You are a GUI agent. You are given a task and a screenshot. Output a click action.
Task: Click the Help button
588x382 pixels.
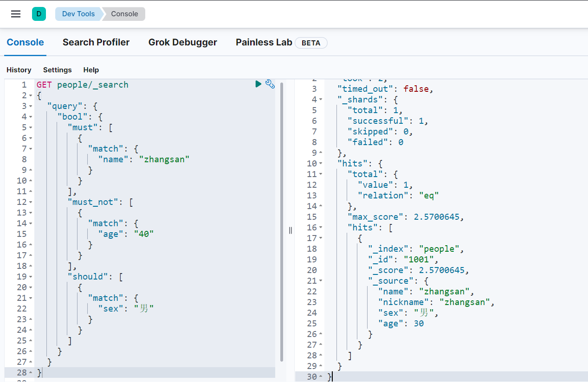coord(91,70)
